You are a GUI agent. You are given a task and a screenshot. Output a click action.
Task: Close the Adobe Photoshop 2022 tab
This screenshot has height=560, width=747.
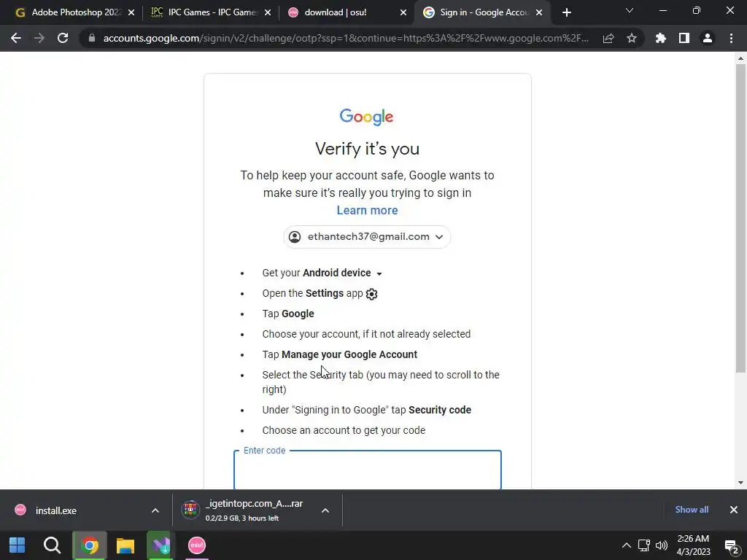coord(131,12)
